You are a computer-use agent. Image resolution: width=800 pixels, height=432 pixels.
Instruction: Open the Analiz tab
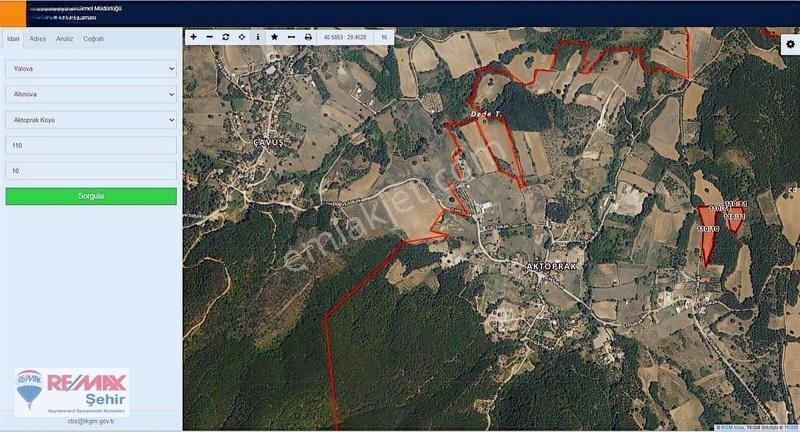(64, 39)
